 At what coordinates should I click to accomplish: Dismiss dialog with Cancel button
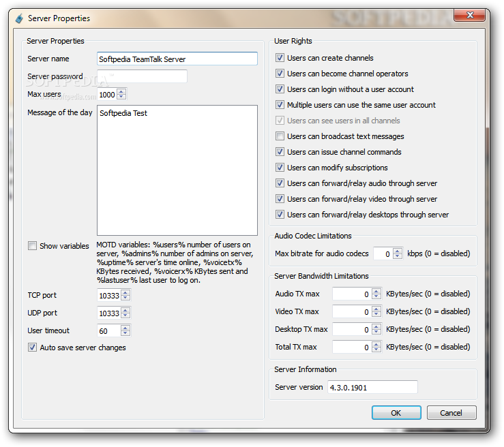click(451, 413)
